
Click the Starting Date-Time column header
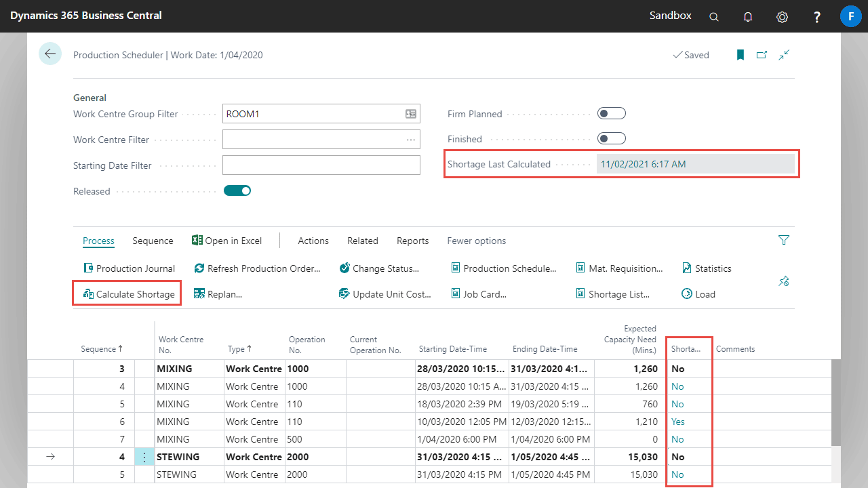point(453,349)
